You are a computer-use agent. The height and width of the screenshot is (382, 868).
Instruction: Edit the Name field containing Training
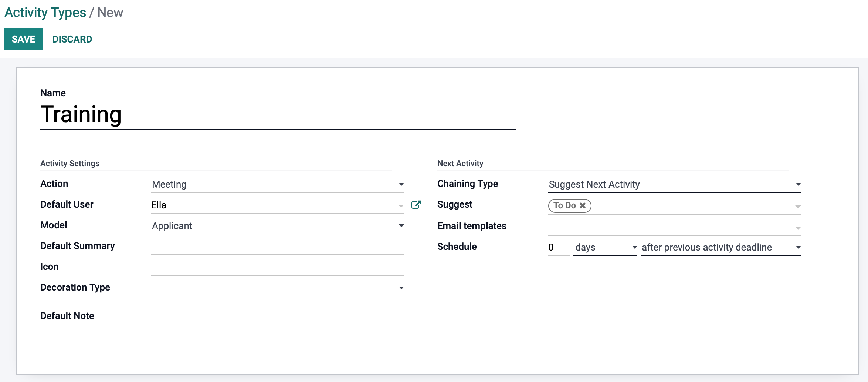coord(278,115)
